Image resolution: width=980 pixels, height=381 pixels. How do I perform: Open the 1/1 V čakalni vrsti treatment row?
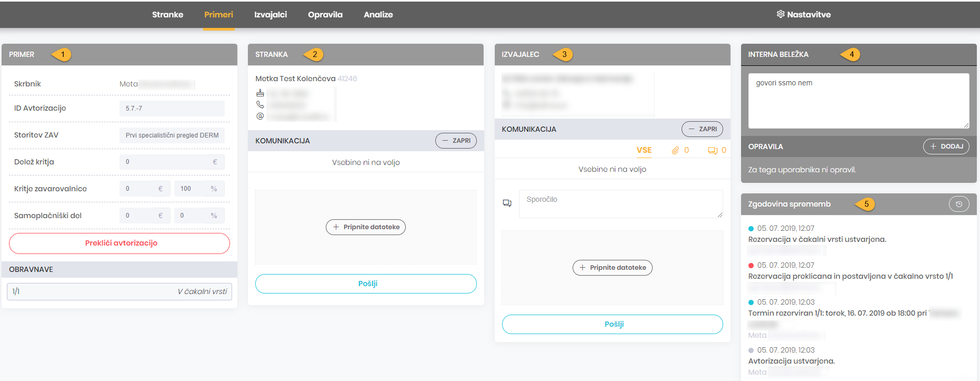(x=119, y=291)
